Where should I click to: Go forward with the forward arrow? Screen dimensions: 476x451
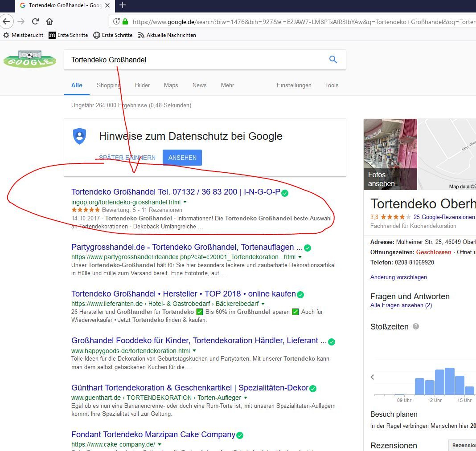21,21
